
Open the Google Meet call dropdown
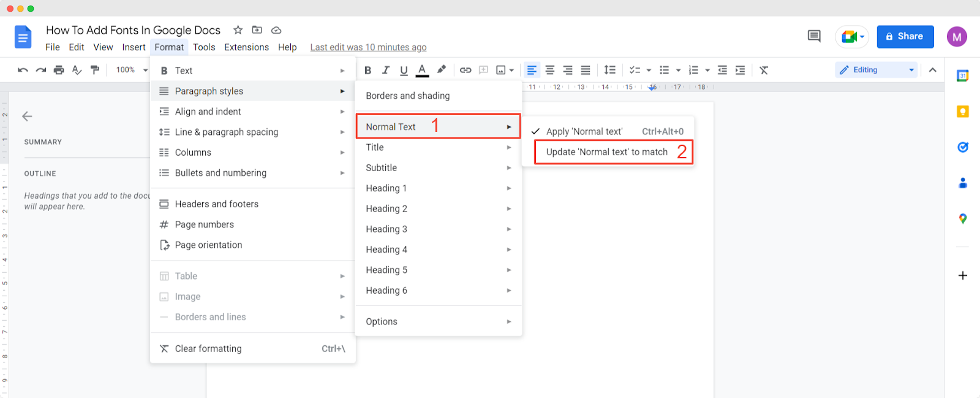(x=853, y=37)
